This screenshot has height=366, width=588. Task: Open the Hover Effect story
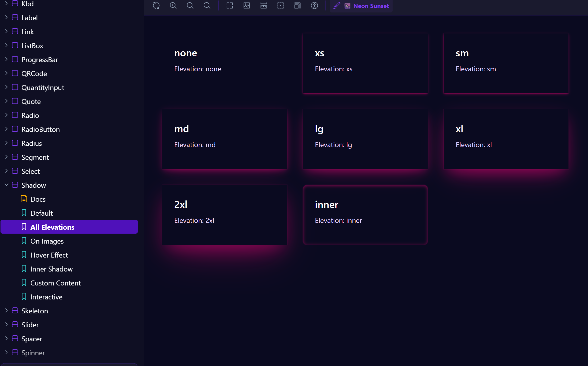point(49,255)
